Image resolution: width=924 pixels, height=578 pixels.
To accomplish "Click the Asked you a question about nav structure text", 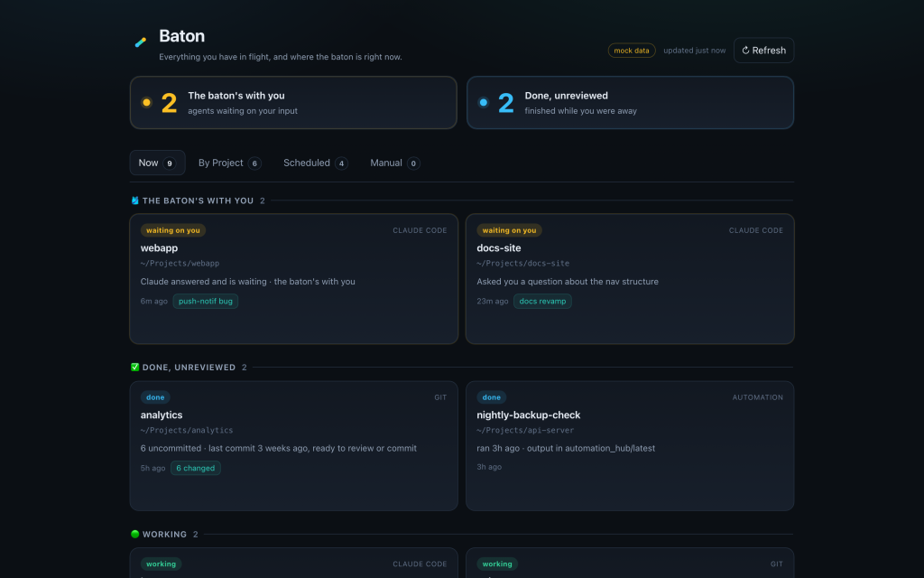I will [568, 282].
